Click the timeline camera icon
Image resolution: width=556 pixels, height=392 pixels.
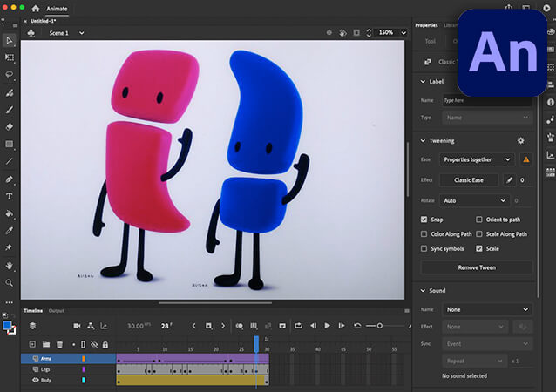pos(77,326)
